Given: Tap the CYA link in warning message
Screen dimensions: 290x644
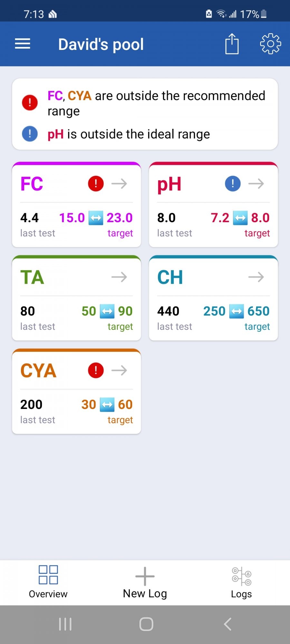Looking at the screenshot, I should tap(80, 96).
